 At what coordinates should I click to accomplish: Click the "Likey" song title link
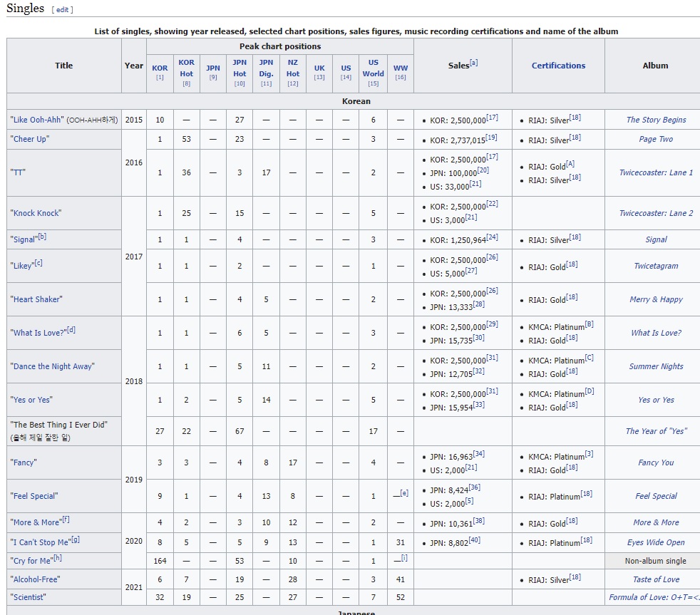[x=22, y=266]
